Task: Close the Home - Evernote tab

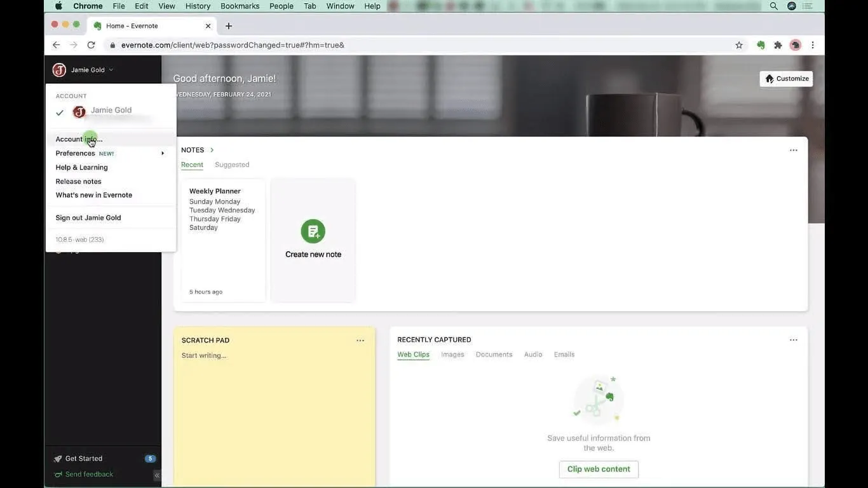Action: [208, 26]
